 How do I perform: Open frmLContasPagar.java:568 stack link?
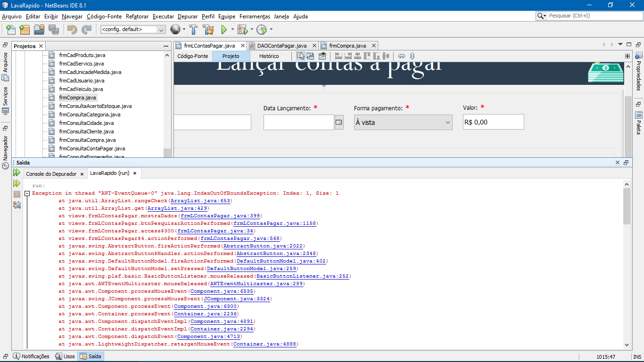click(240, 239)
